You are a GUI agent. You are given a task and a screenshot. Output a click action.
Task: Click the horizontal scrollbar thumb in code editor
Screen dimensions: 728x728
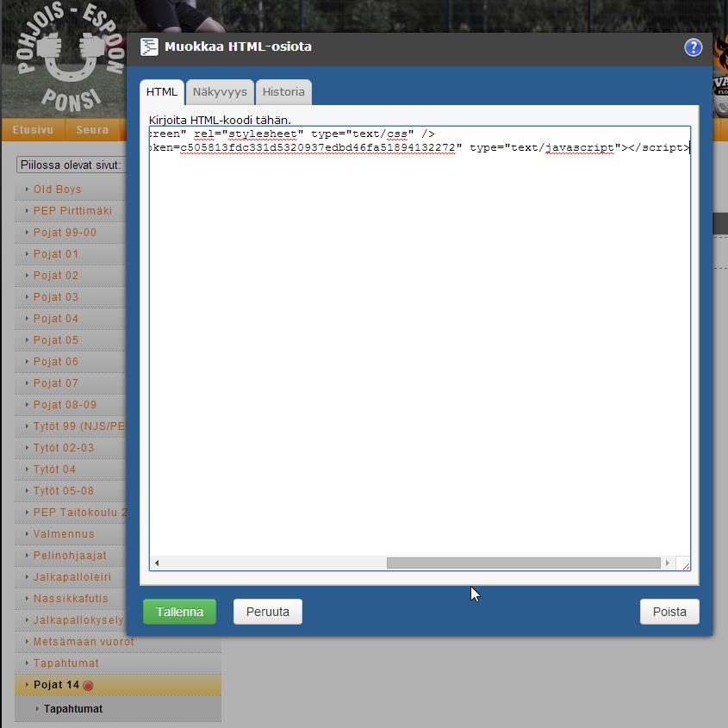click(523, 563)
